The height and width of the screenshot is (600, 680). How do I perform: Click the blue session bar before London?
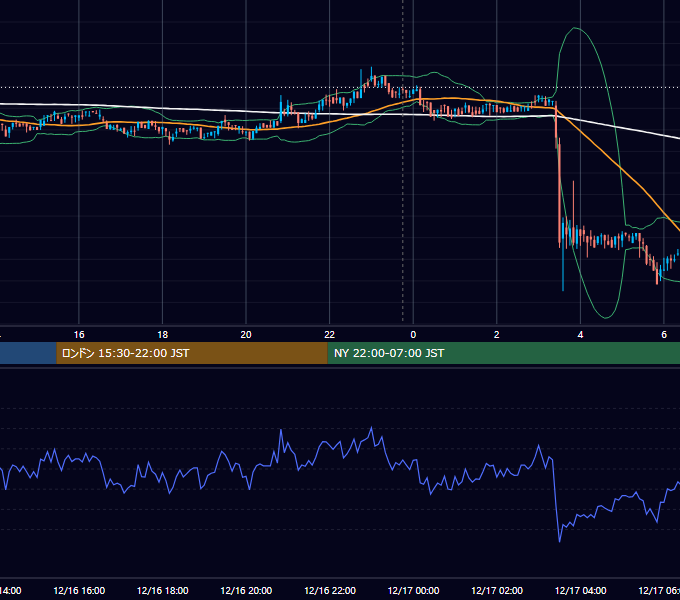(28, 353)
